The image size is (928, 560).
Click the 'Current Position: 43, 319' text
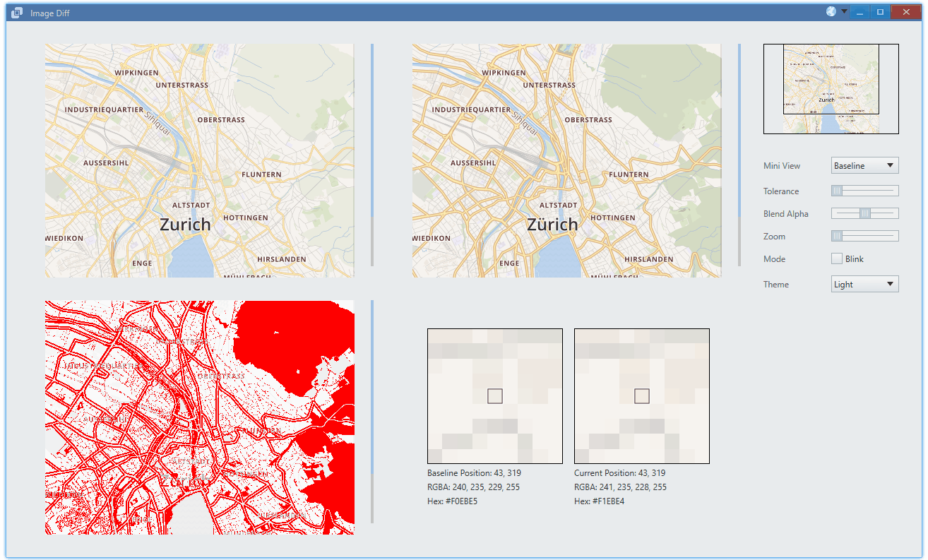pos(619,473)
